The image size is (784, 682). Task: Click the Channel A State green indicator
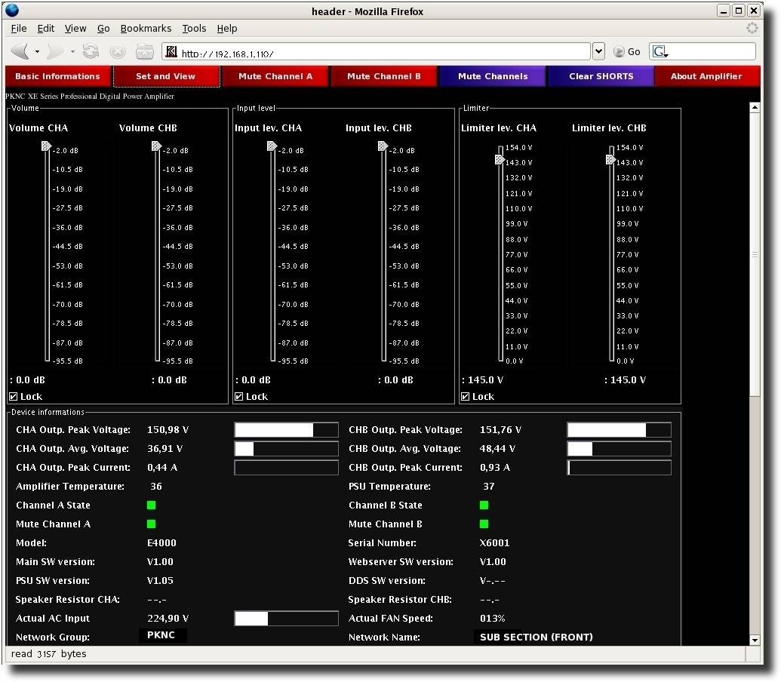pyautogui.click(x=151, y=505)
